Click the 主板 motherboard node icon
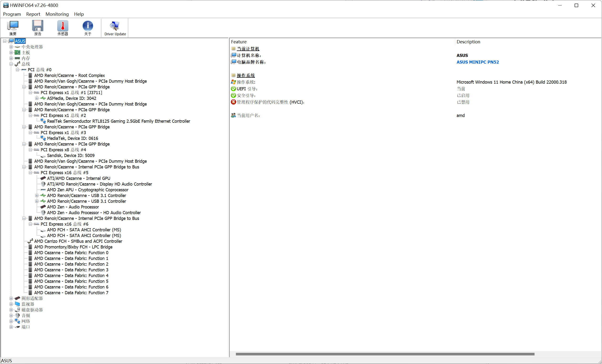Viewport: 602px width, 364px height. 17,52
